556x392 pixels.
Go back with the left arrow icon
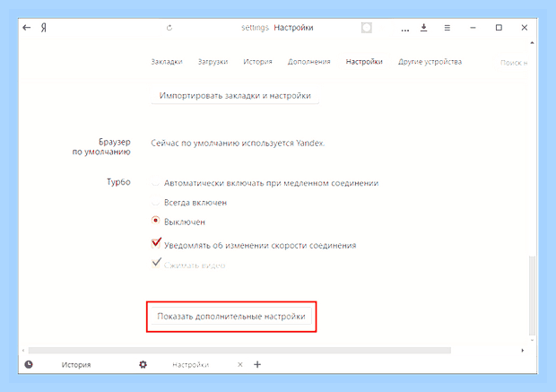27,27
